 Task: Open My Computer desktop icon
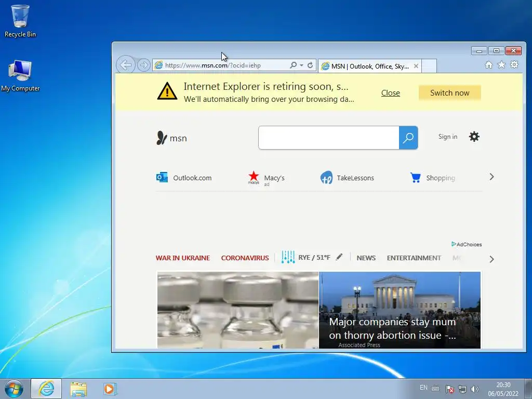pos(20,75)
